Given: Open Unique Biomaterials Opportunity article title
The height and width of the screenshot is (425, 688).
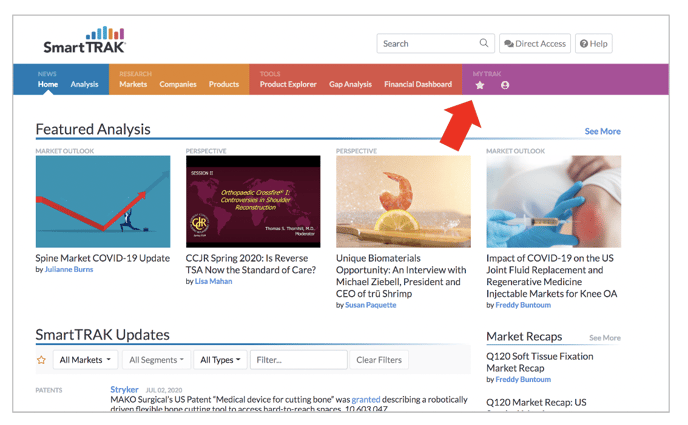Looking at the screenshot, I should pos(401,276).
